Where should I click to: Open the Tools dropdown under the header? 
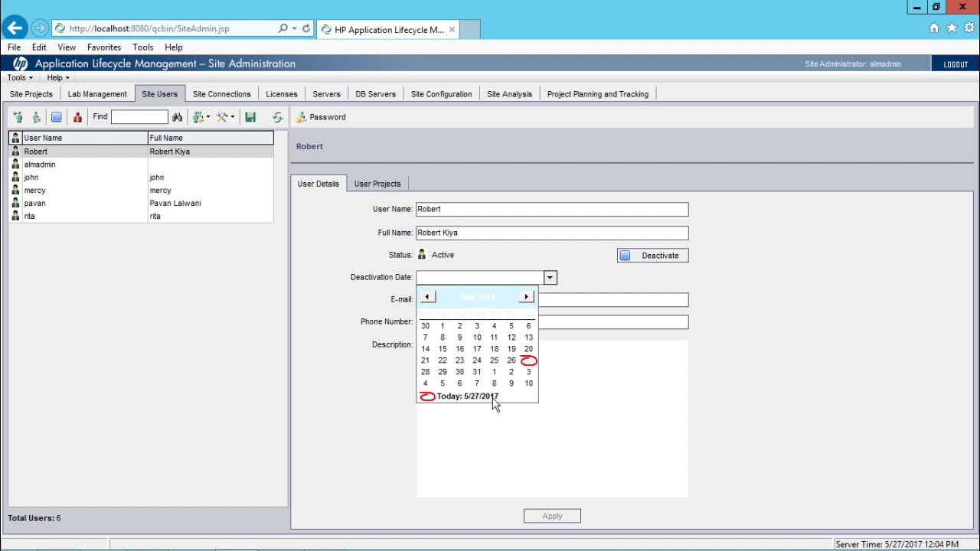(x=19, y=77)
